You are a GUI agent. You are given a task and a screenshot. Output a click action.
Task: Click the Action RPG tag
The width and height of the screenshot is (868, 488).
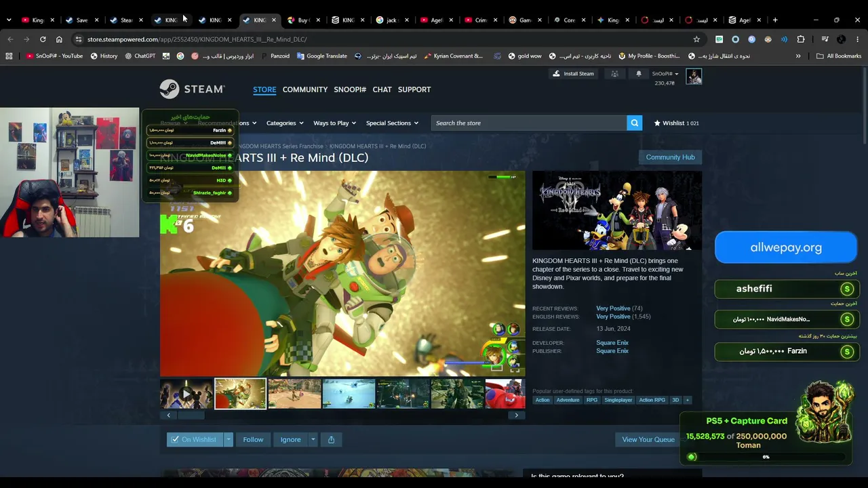tap(652, 400)
